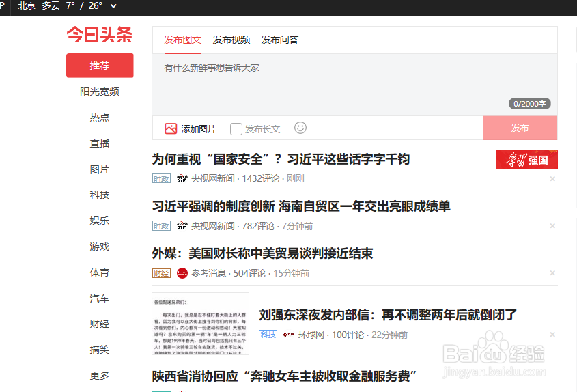Click the 时政 tag on the 海南自贸区 article
The image size is (577, 392).
coord(161,225)
